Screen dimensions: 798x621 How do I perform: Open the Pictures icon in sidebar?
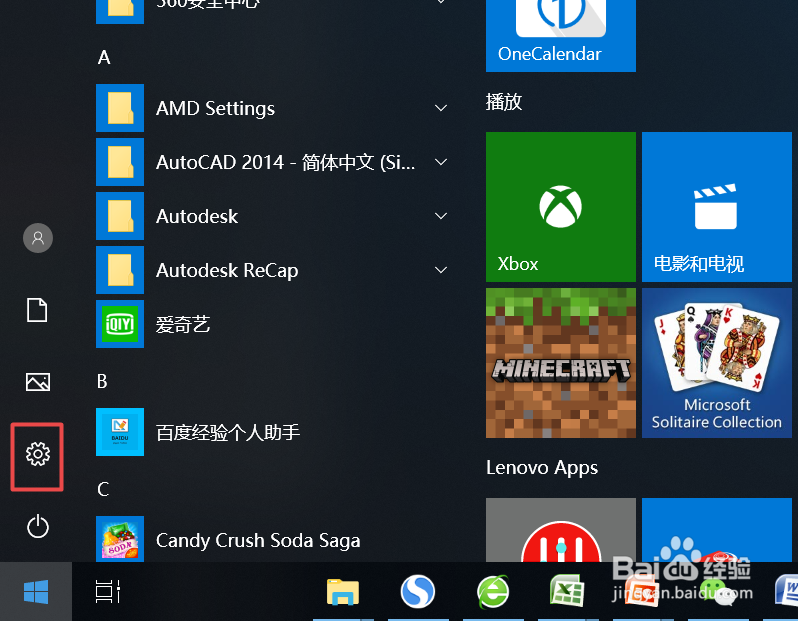(38, 382)
